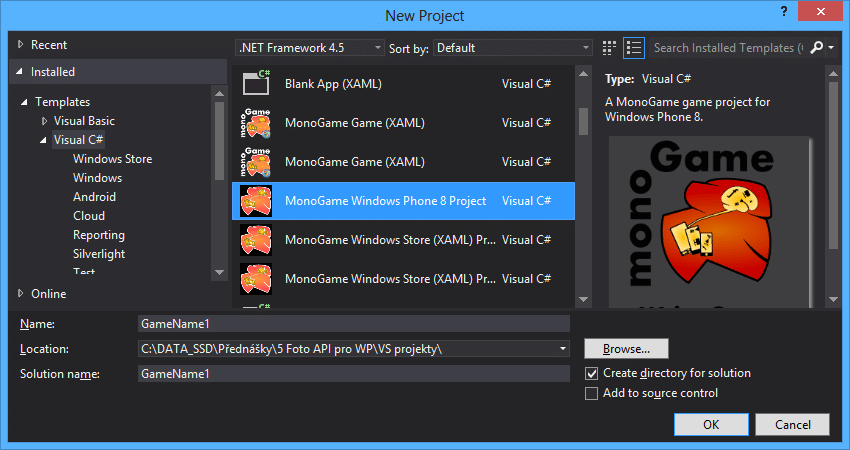Switch to small icons view
The height and width of the screenshot is (450, 850).
click(609, 48)
